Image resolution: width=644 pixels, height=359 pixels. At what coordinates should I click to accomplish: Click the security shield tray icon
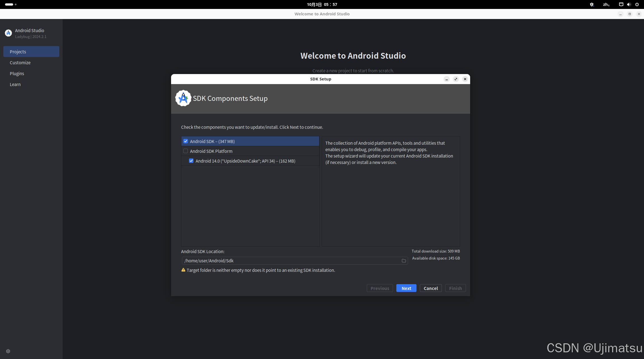[592, 4]
